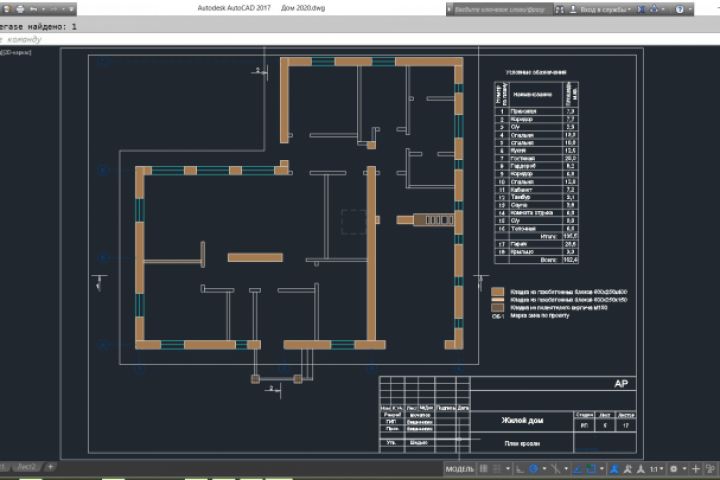Click the 'АР' text in title block
The height and width of the screenshot is (480, 720).
tap(621, 384)
